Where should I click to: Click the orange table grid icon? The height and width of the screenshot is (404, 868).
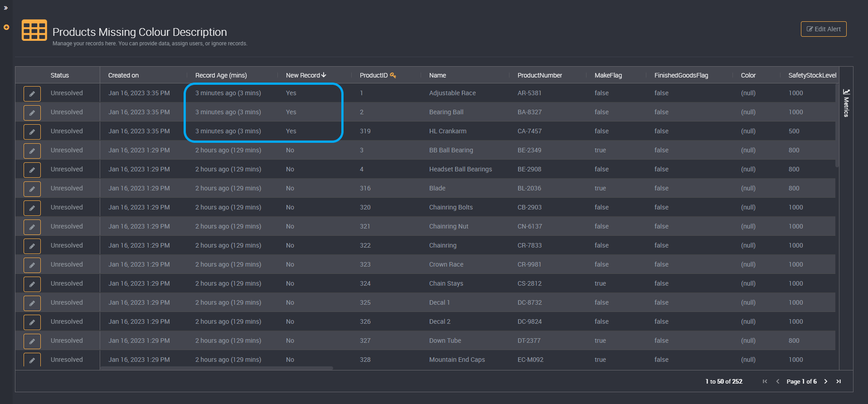click(x=34, y=30)
